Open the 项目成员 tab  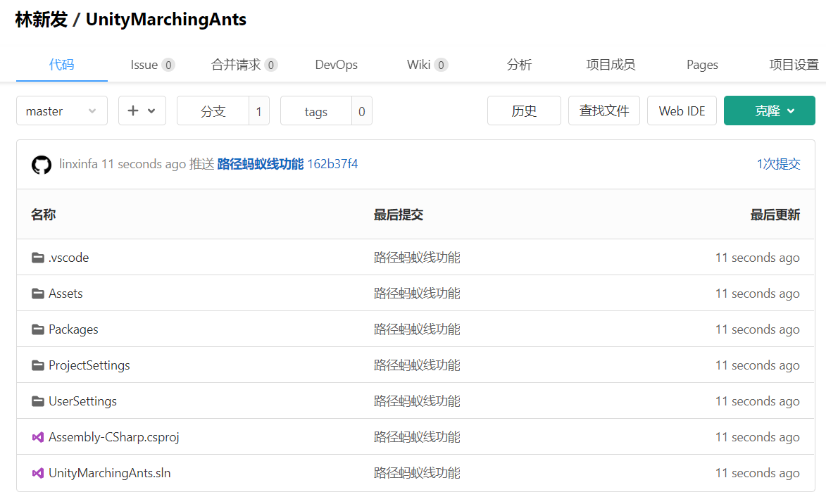click(611, 65)
